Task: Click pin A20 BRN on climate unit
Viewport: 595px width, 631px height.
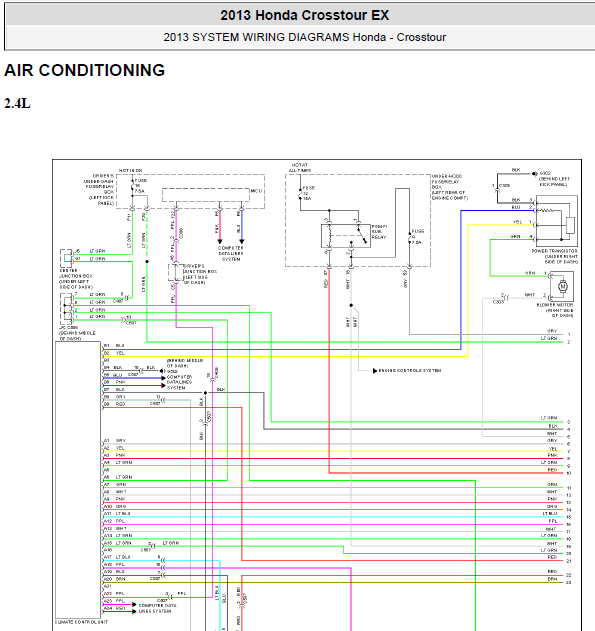Action: coord(115,579)
